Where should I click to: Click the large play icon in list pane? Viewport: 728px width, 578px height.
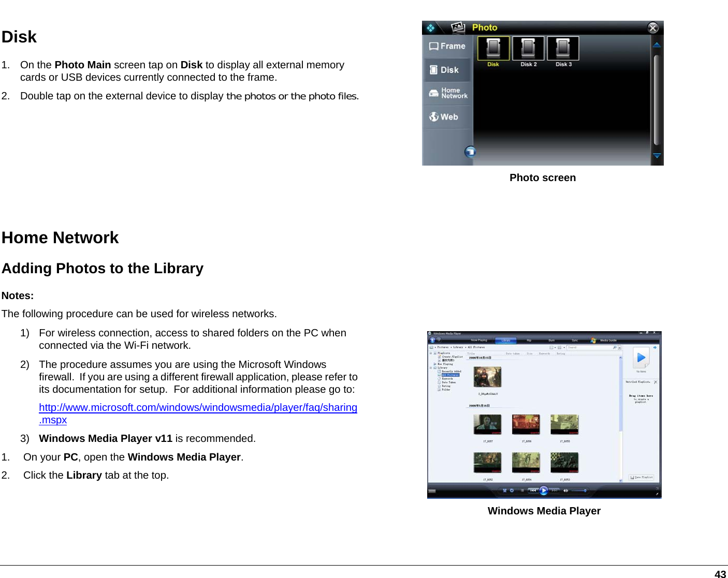(641, 358)
